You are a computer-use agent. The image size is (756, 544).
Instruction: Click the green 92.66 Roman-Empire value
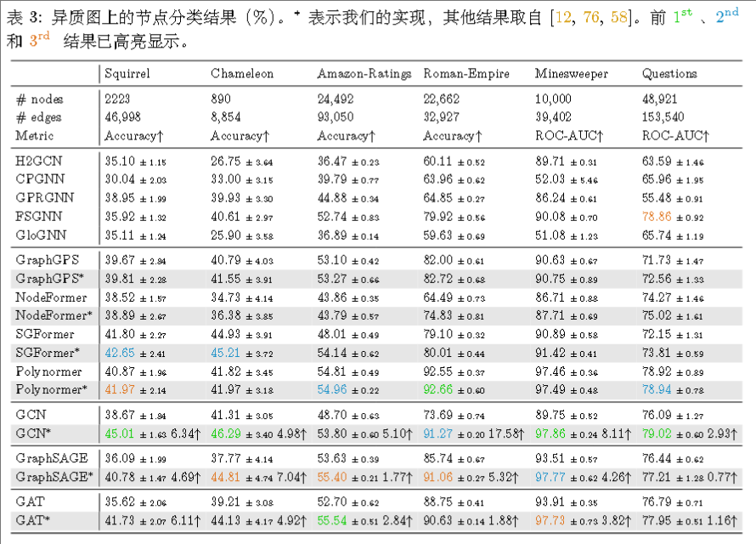click(440, 388)
